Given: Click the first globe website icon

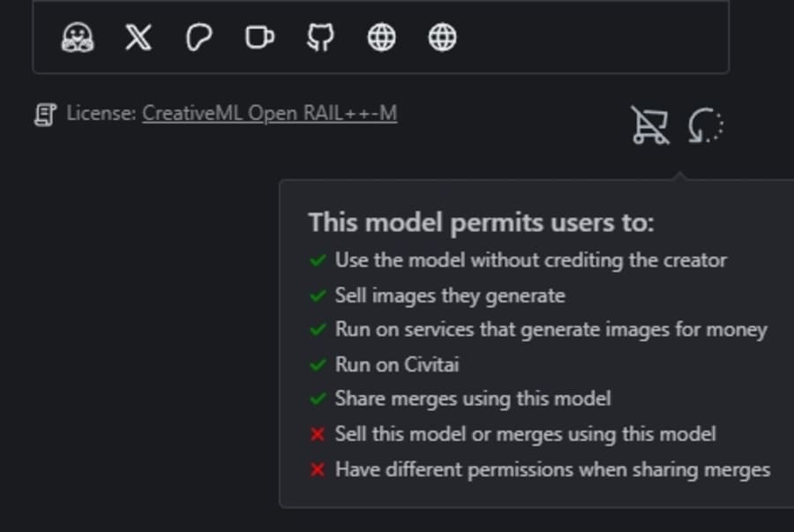Looking at the screenshot, I should click(x=381, y=37).
